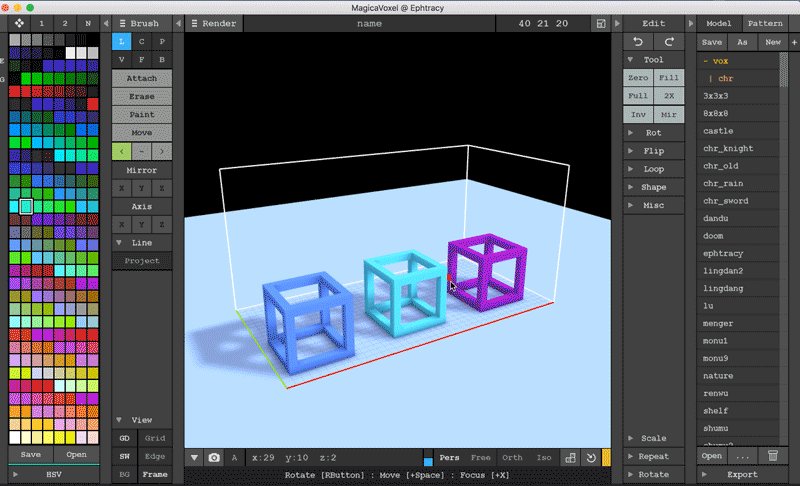This screenshot has width=800, height=486.
Task: Open the Pattern tab
Action: (765, 23)
